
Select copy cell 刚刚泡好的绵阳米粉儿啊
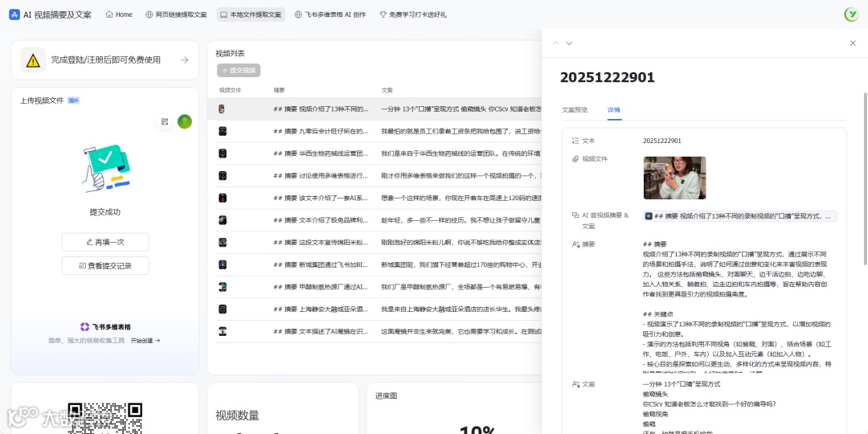point(460,242)
